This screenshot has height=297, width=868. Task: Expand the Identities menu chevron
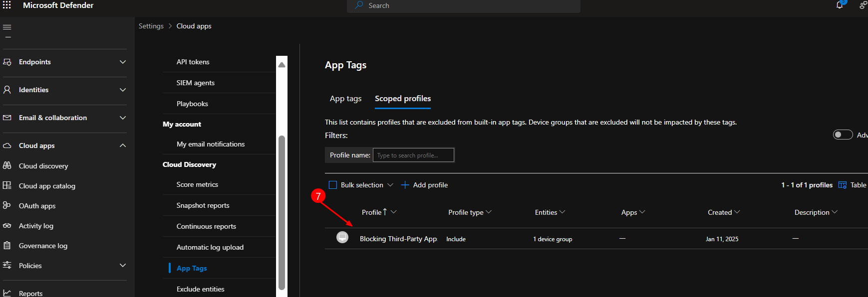pos(123,90)
